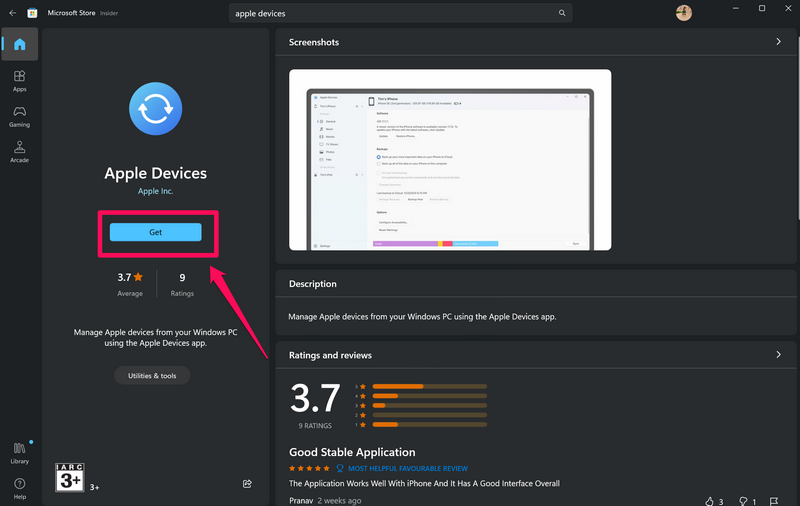Expand the Screenshots section chevron
Screen dimensions: 800x506
(778, 42)
